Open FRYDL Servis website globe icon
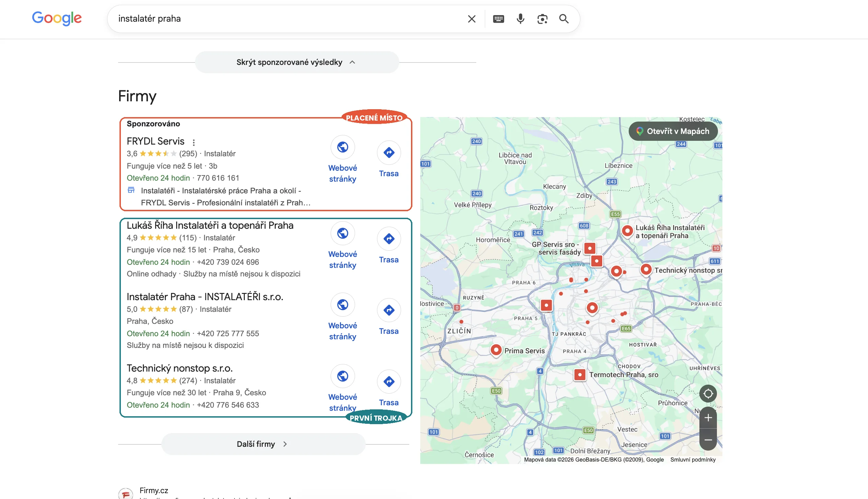 343,147
